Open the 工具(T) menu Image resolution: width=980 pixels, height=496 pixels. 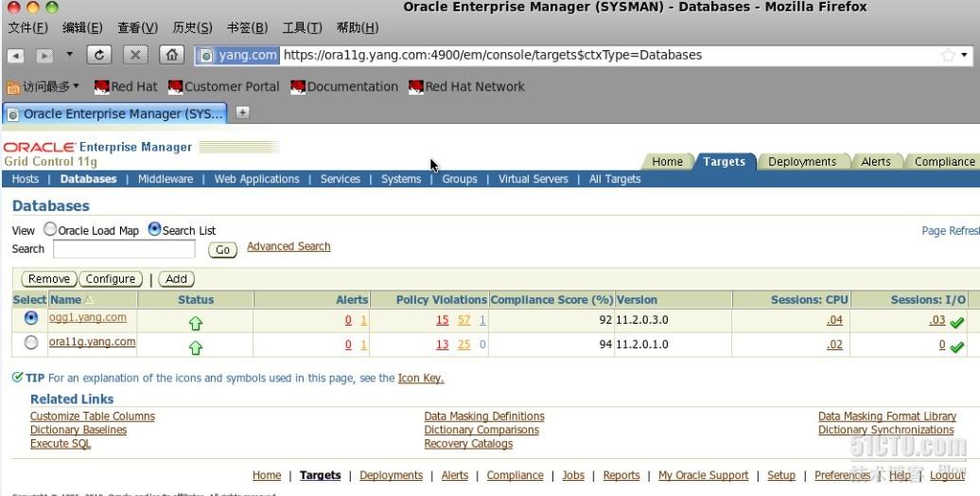coord(303,27)
